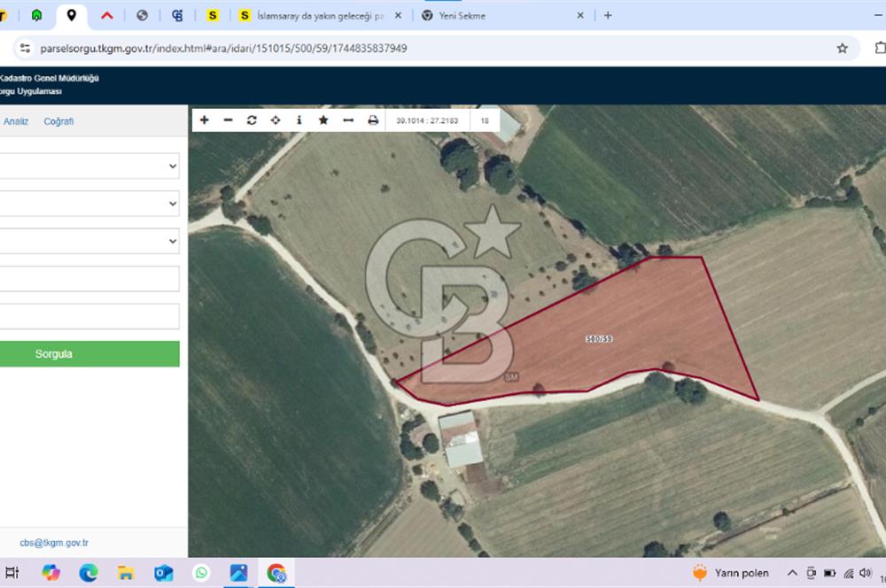Open the parcel info tool
The width and height of the screenshot is (886, 588).
(299, 120)
